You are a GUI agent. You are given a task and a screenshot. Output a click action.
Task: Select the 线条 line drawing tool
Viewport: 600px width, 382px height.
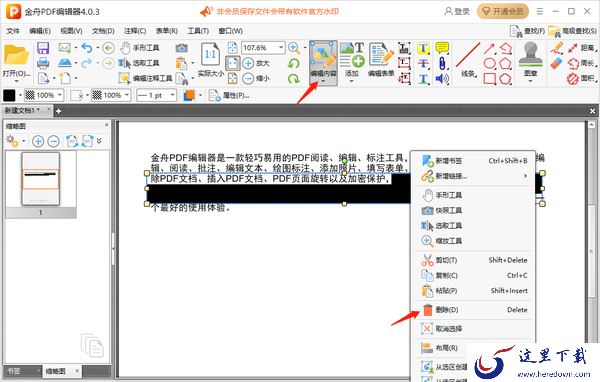pos(468,60)
